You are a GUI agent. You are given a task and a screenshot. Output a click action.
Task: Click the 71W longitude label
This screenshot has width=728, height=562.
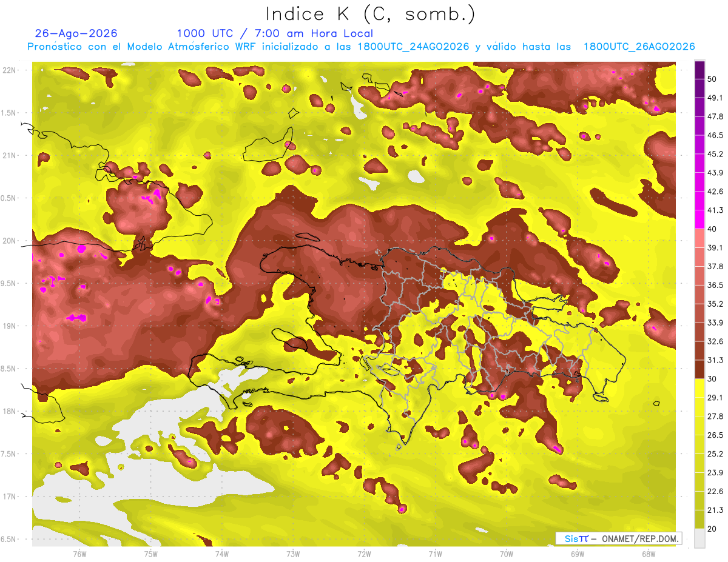[435, 554]
